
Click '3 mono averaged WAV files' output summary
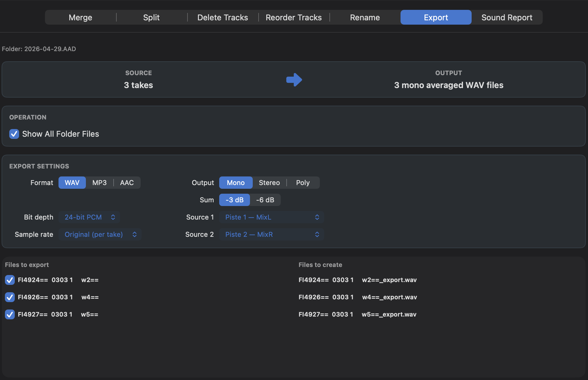[x=449, y=85]
